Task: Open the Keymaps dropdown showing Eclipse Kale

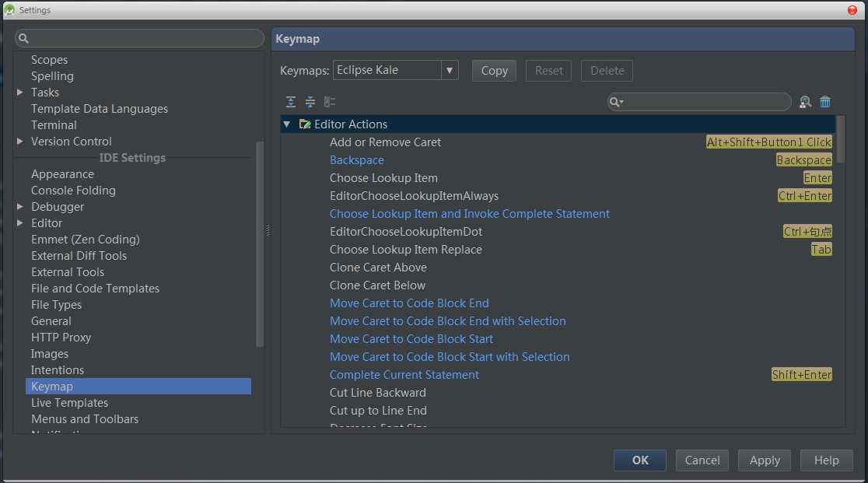Action: (450, 71)
